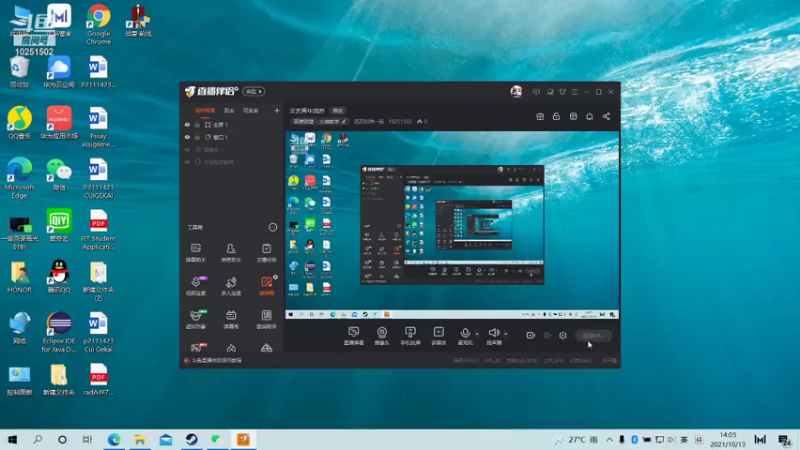Open the first toolbox tool, danmaku assistant

(x=195, y=253)
